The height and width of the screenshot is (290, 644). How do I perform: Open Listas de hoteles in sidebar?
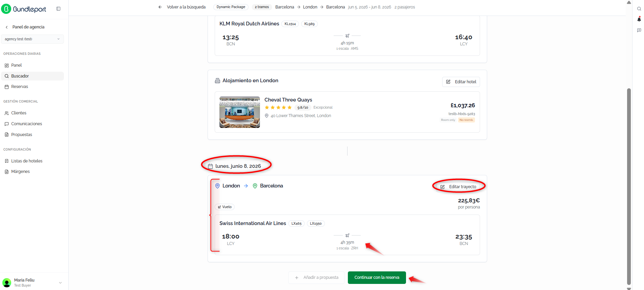tap(32, 161)
